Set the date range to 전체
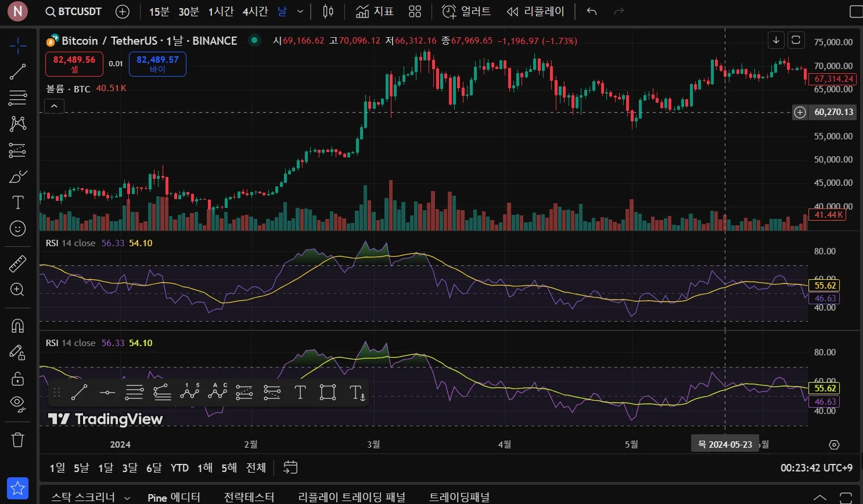This screenshot has width=863, height=504. click(x=256, y=468)
